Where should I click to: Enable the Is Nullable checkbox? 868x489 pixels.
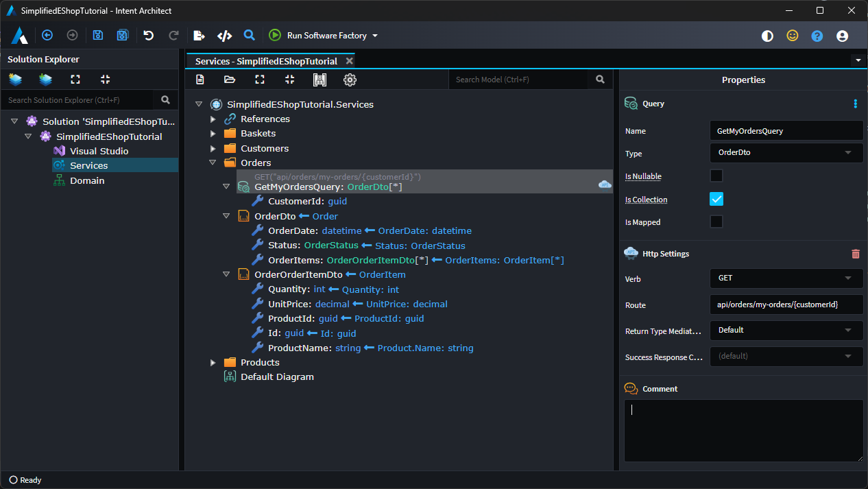point(716,176)
